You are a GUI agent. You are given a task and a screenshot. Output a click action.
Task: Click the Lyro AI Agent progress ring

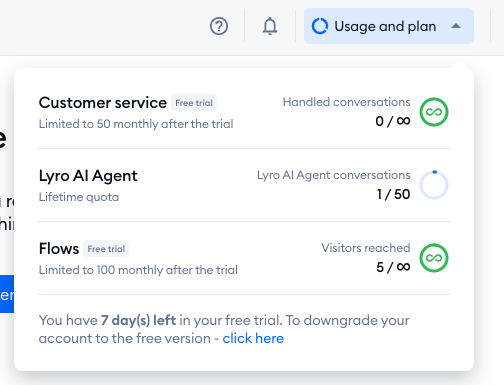434,185
